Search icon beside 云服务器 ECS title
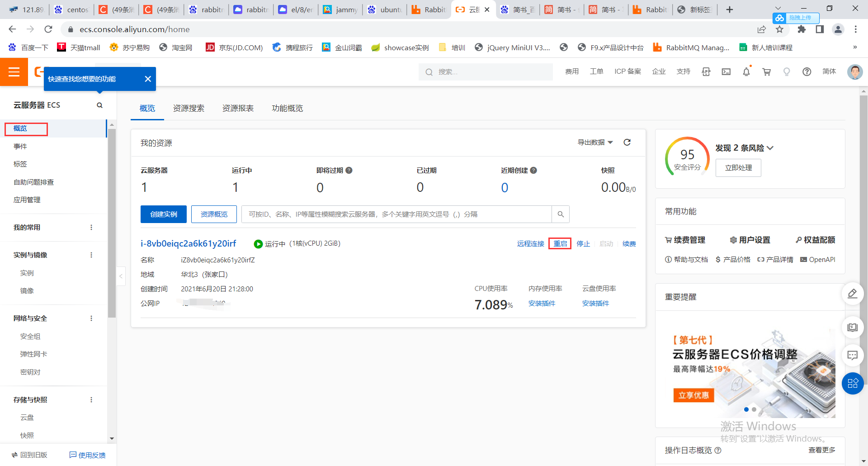Screen dimensions: 868x466 (x=99, y=105)
